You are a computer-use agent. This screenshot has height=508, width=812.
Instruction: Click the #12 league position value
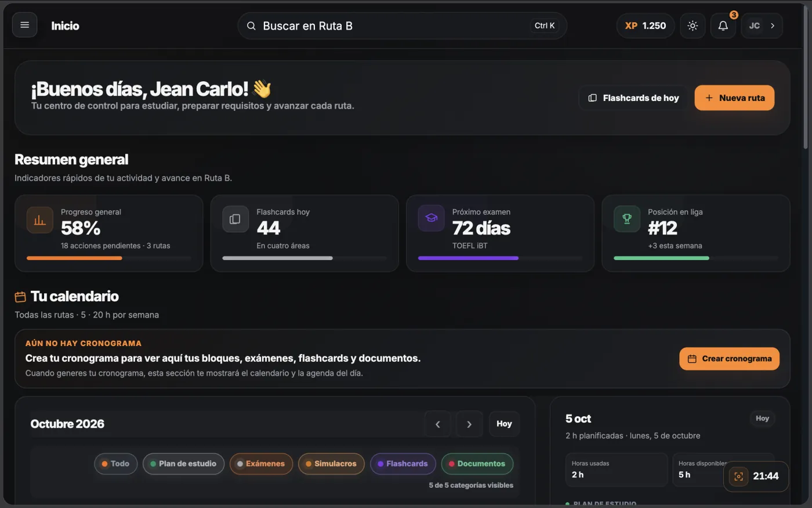(x=662, y=228)
